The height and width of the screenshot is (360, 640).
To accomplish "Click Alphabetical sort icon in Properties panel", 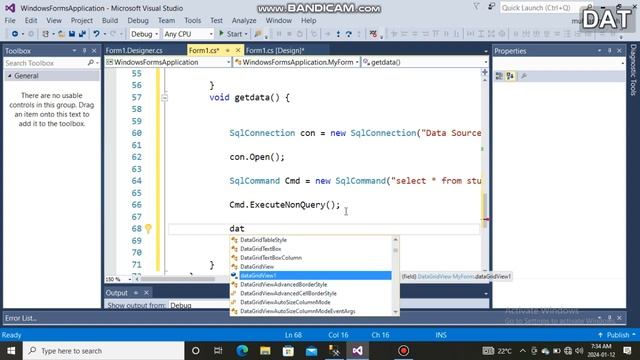I will [x=510, y=76].
